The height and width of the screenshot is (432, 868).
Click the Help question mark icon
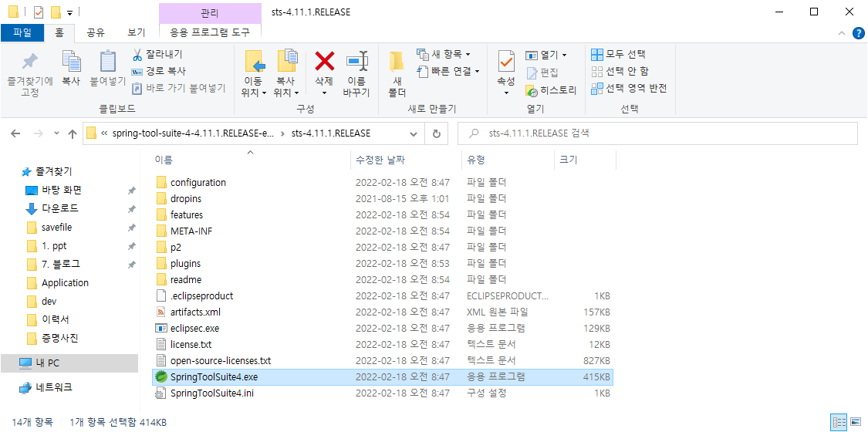pos(857,34)
